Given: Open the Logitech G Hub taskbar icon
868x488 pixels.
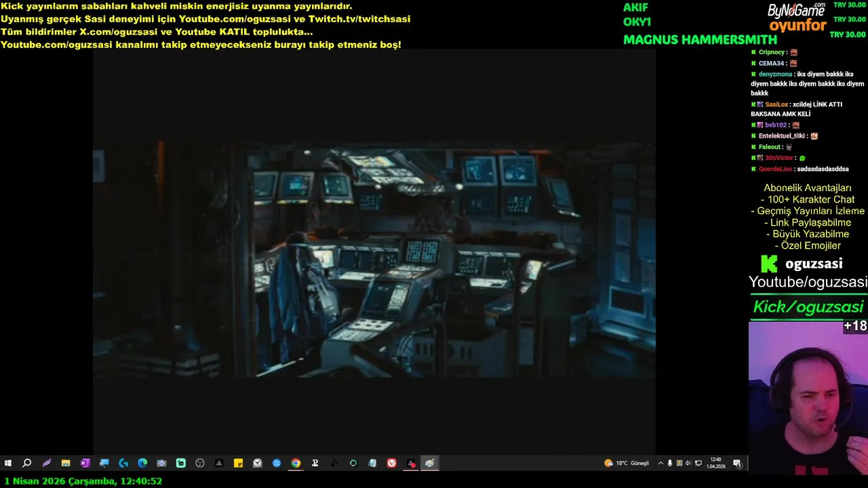Looking at the screenshot, I should 123,463.
